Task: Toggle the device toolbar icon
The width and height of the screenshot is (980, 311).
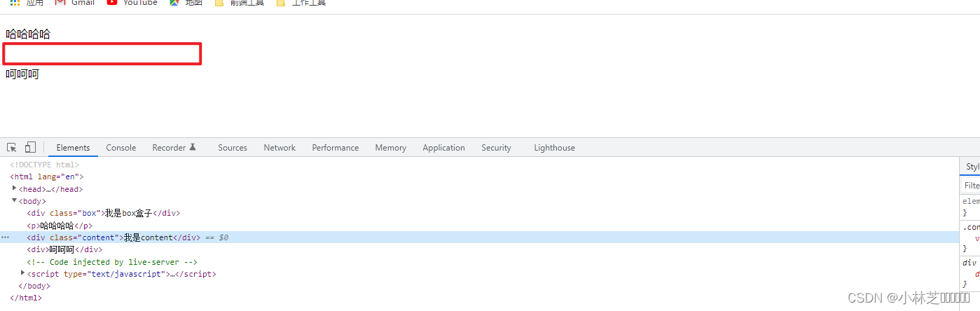Action: pyautogui.click(x=30, y=148)
